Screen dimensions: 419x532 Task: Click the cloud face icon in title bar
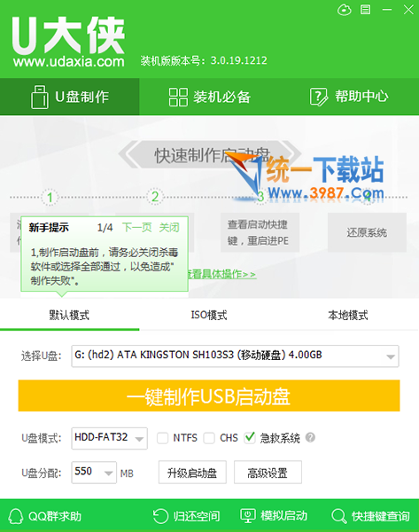click(x=345, y=10)
